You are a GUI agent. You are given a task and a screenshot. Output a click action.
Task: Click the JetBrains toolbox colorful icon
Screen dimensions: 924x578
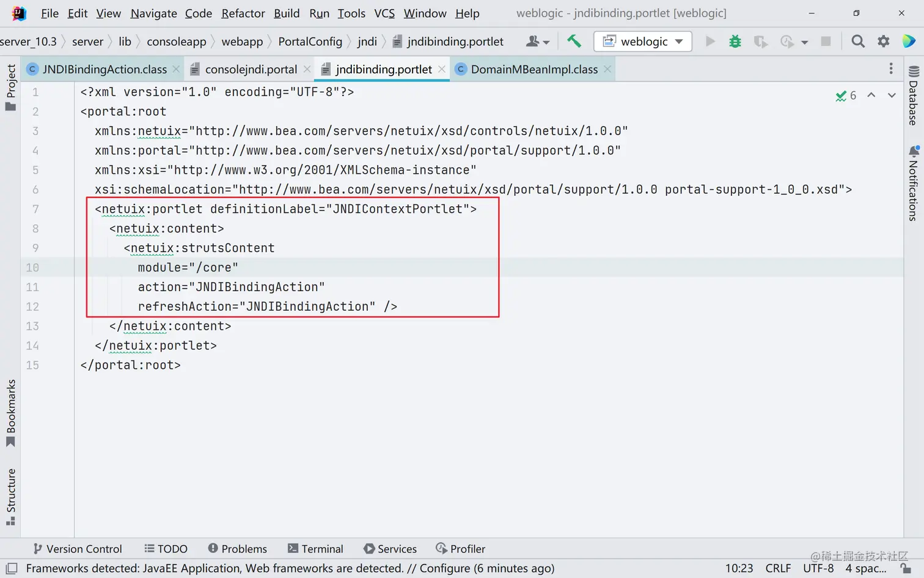tap(909, 41)
